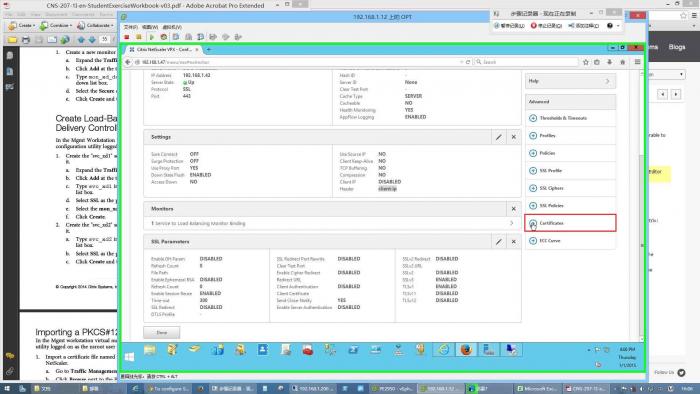The image size is (700, 394).
Task: Add Thresholds & Timeouts section
Action: [x=570, y=118]
